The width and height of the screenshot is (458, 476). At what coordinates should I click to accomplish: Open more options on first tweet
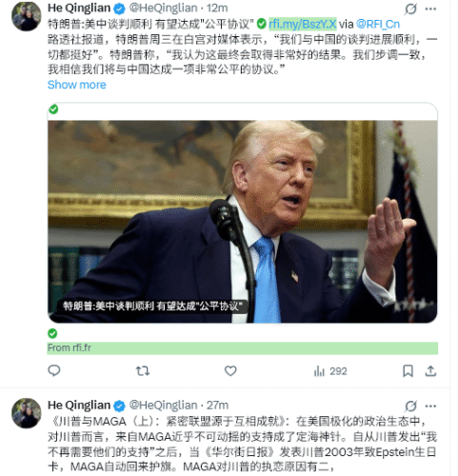[430, 9]
